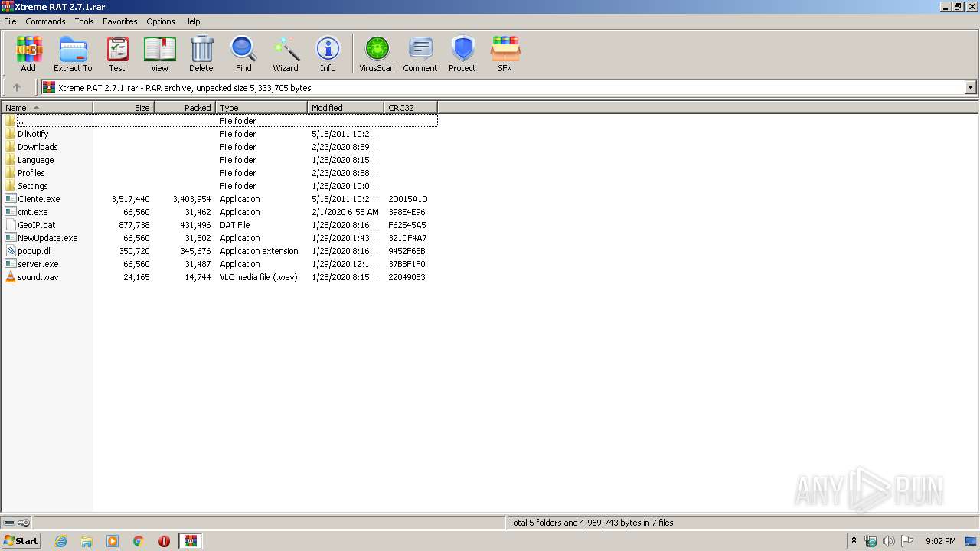This screenshot has width=980, height=551.
Task: Click the Extract To toolbar icon
Action: (x=73, y=54)
